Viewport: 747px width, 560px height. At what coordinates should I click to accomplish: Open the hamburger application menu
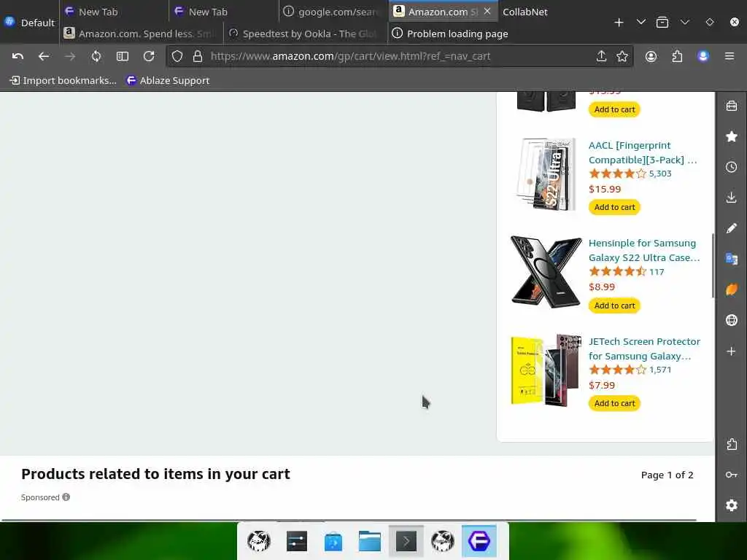tap(729, 56)
